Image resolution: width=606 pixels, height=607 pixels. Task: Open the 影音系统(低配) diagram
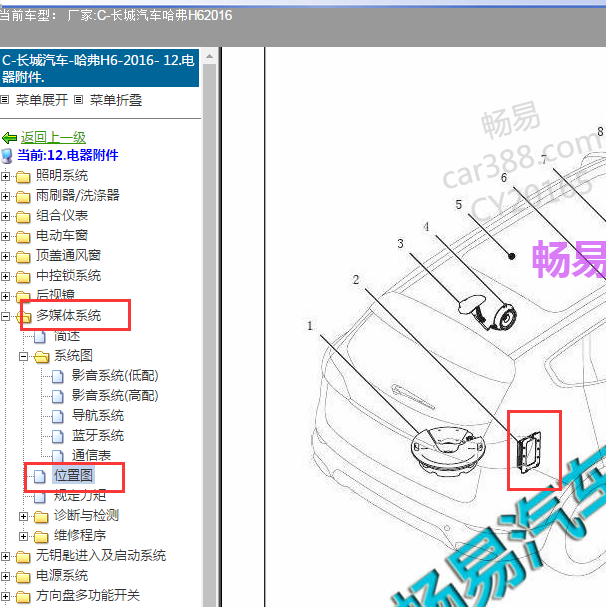[x=115, y=376]
